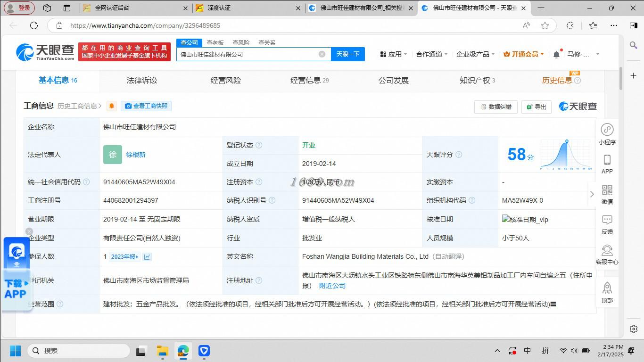Click the Tianyancha logo
The height and width of the screenshot is (362, 644).
pyautogui.click(x=45, y=52)
